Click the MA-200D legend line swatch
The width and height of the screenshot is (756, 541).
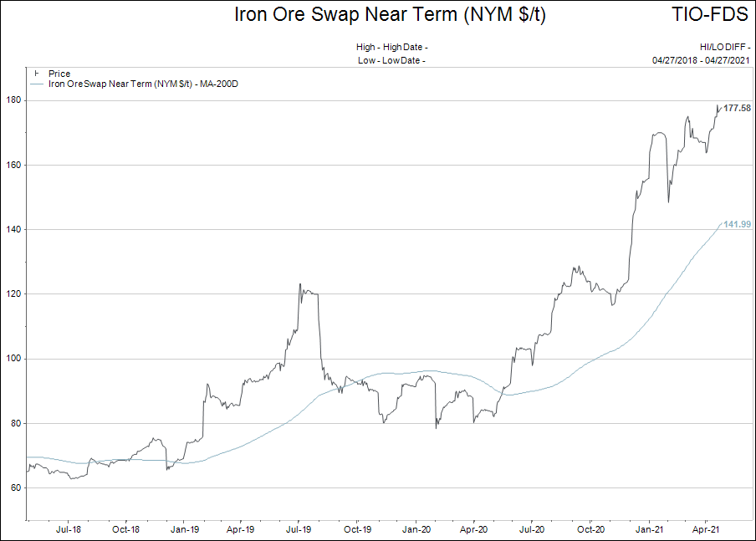click(37, 84)
